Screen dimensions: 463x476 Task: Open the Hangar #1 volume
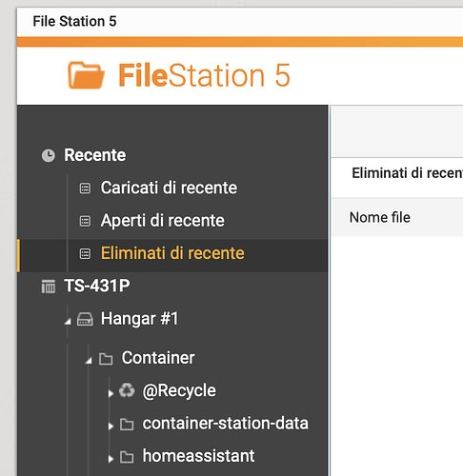139,319
